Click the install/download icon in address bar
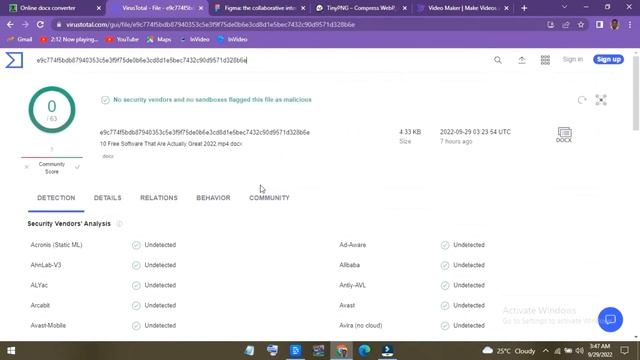Image resolution: width=640 pixels, height=360 pixels. [551, 24]
